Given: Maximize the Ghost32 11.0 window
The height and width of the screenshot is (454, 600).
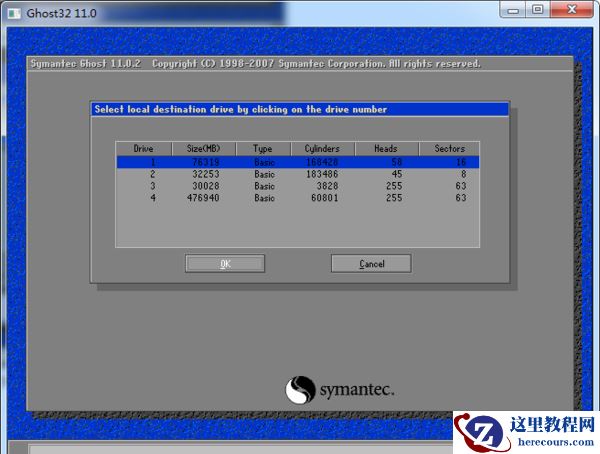Looking at the screenshot, I should click(538, 10).
